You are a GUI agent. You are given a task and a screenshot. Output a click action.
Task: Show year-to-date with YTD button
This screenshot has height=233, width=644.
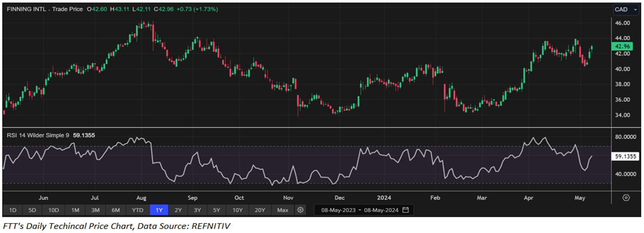click(x=138, y=210)
